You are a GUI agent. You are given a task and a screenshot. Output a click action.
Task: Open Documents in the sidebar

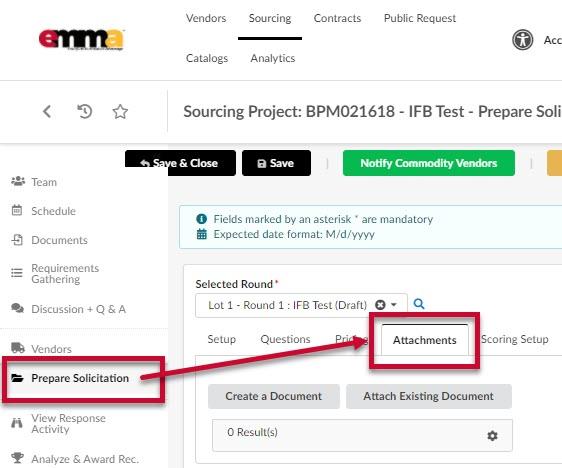(x=59, y=240)
